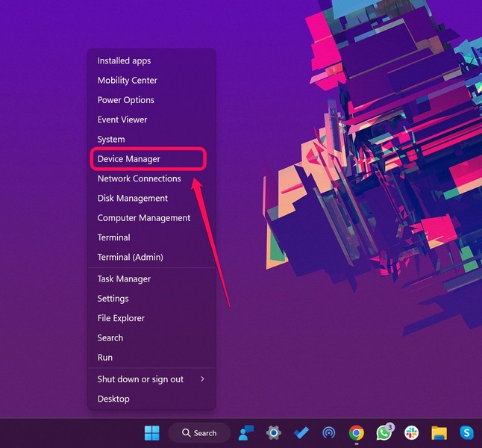
Task: Open the Settings gear icon in taskbar
Action: pos(274,433)
